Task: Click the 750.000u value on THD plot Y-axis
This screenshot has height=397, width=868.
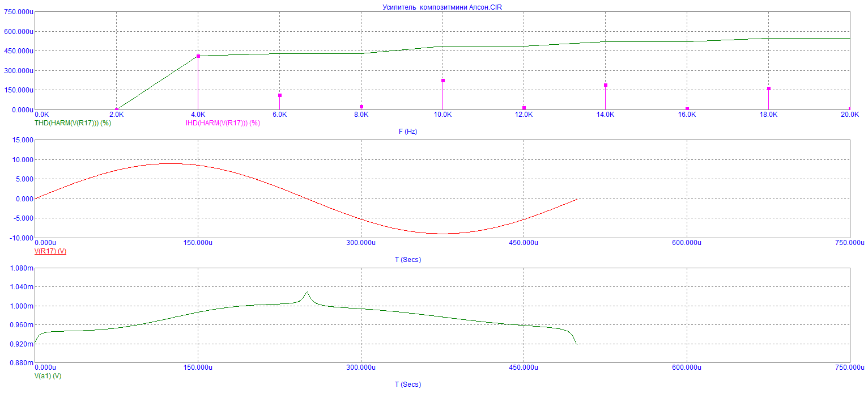Action: point(18,12)
